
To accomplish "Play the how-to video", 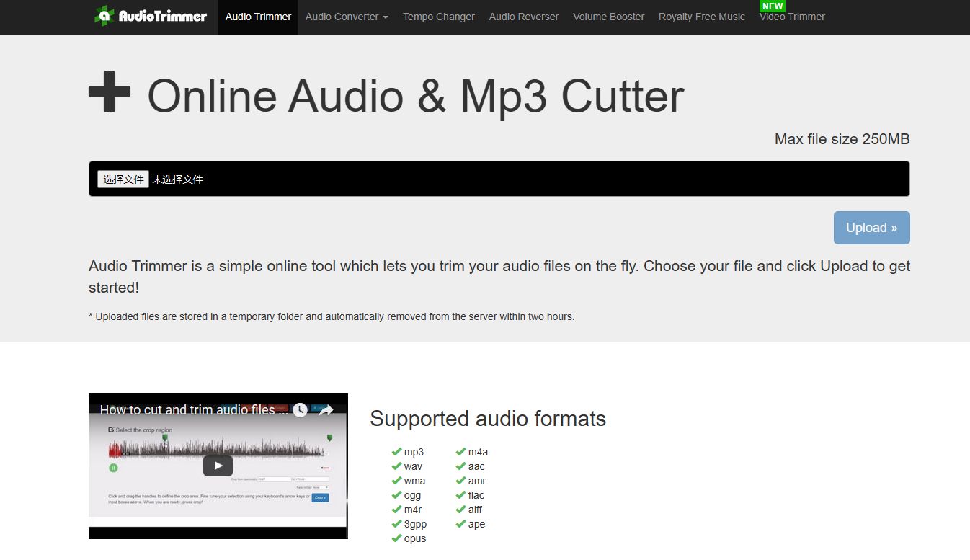I will (218, 466).
